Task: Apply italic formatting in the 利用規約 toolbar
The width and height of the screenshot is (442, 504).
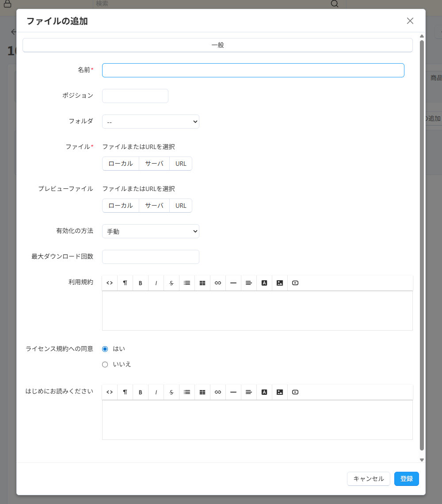Action: click(156, 283)
